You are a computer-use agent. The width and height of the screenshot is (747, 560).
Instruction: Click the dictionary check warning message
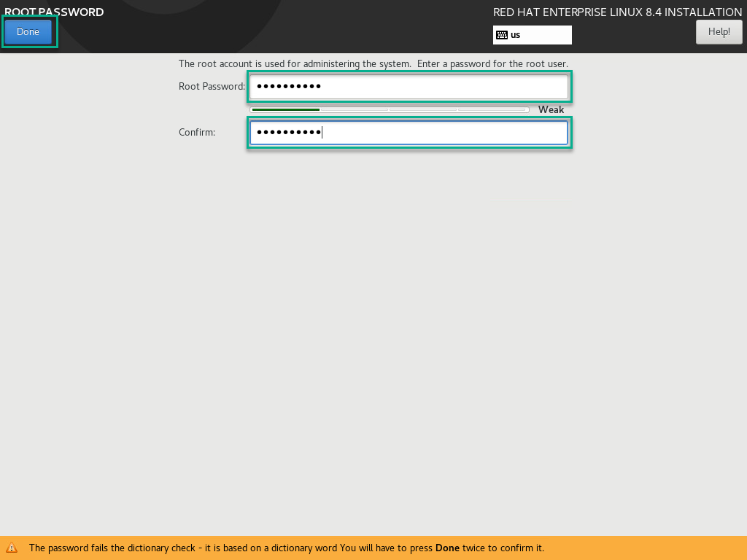click(x=219, y=548)
